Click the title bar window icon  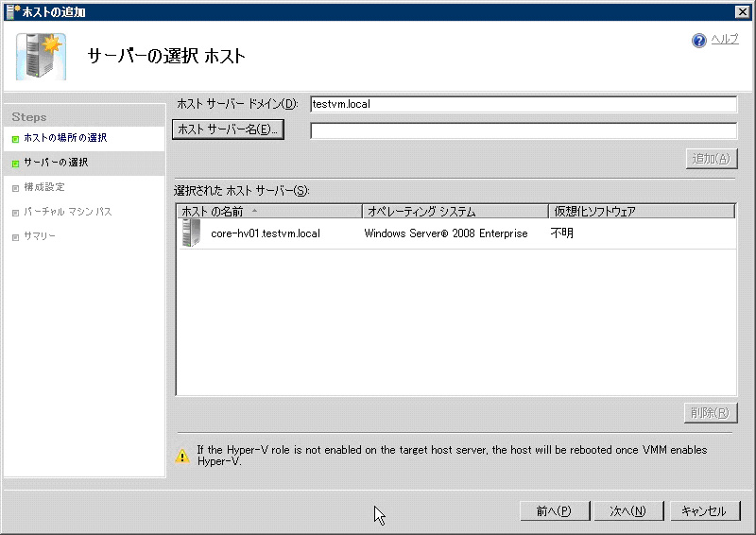pyautogui.click(x=9, y=11)
